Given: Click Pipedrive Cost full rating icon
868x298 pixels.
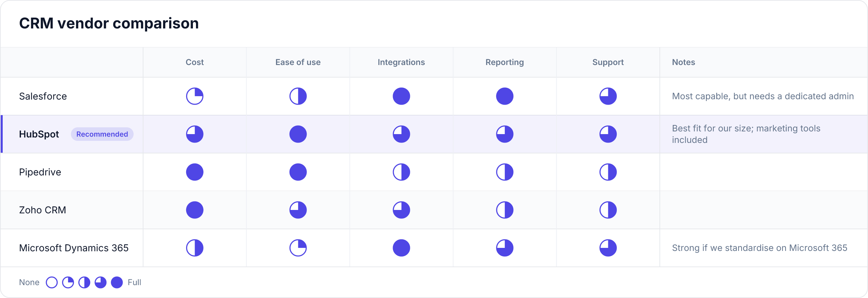Looking at the screenshot, I should click(x=195, y=172).
